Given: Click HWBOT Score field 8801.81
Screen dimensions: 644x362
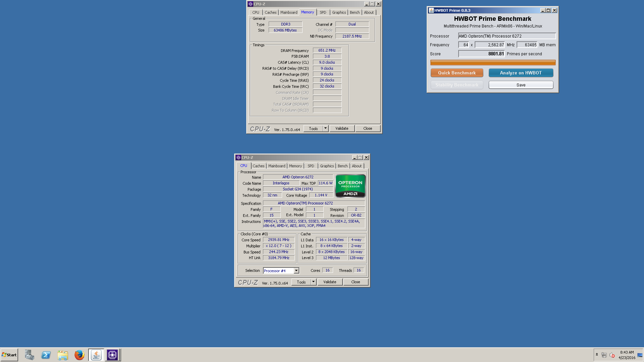Looking at the screenshot, I should click(481, 54).
